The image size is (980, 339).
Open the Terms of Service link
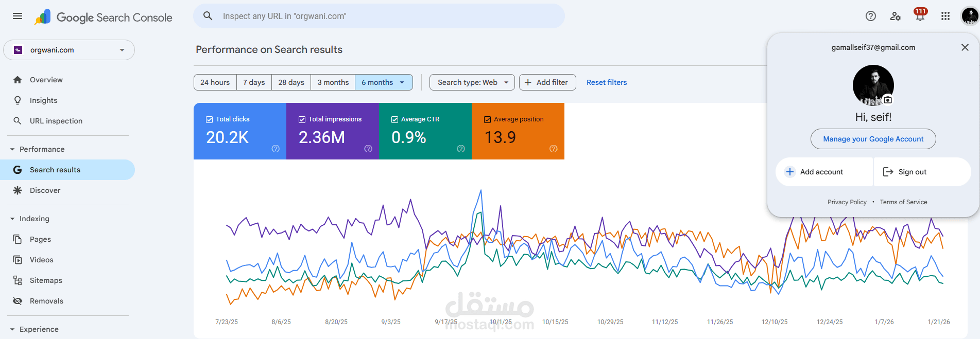click(x=903, y=202)
